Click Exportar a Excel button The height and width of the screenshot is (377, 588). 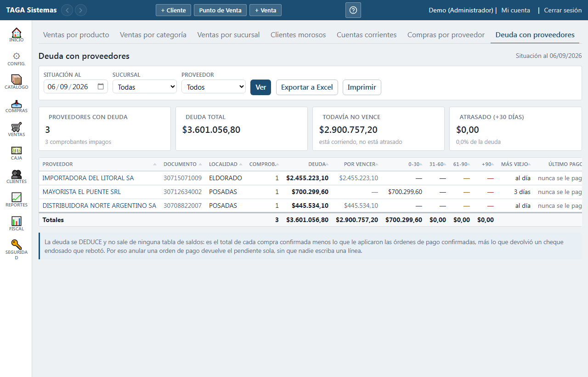click(x=307, y=87)
